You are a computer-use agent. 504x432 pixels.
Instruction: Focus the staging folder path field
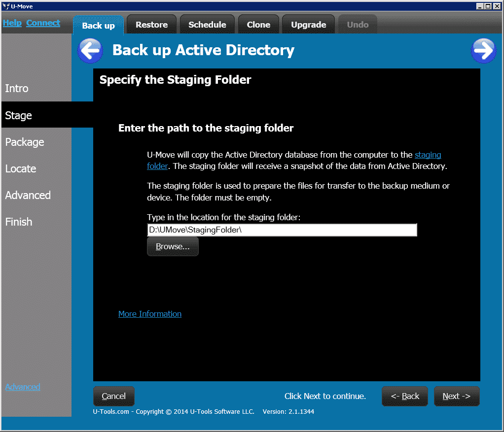[282, 230]
